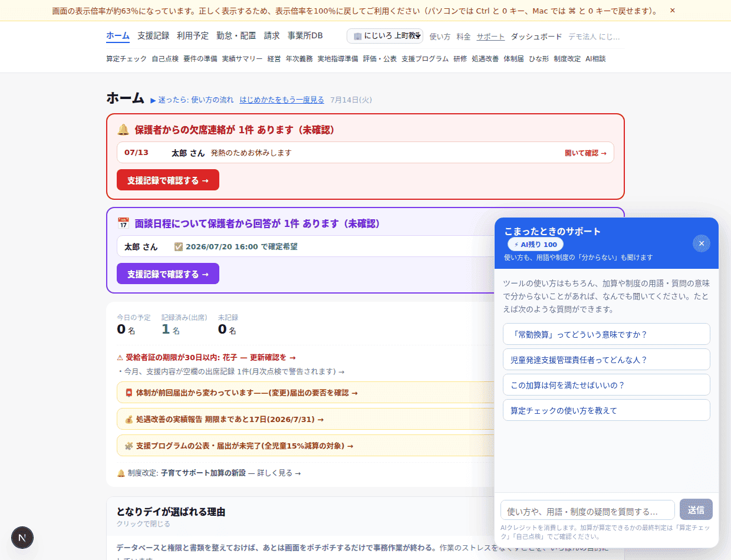Open 経営 sub-menu item

tap(274, 59)
